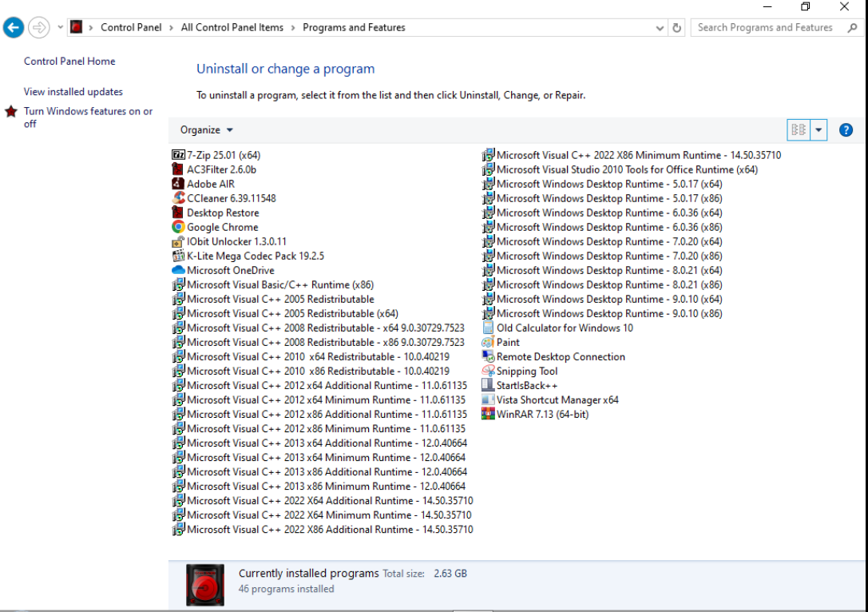This screenshot has width=868, height=612.
Task: Expand chevron after All Control Panel Items
Action: tap(293, 28)
